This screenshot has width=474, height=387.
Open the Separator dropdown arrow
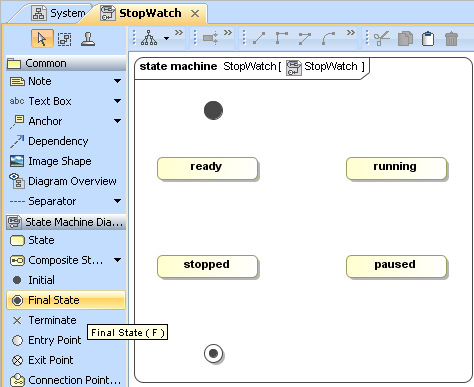[x=117, y=201]
